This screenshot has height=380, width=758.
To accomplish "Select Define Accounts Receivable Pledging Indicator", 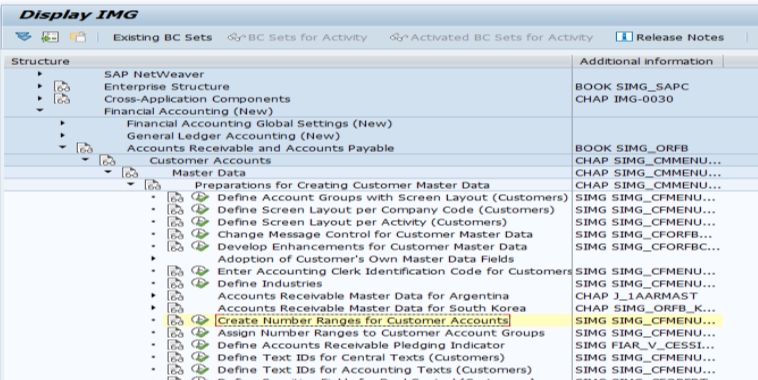I will pos(361,345).
